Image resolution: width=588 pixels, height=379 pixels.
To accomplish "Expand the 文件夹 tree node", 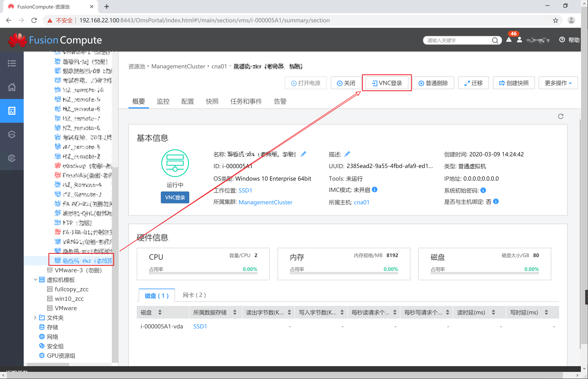I will [35, 318].
